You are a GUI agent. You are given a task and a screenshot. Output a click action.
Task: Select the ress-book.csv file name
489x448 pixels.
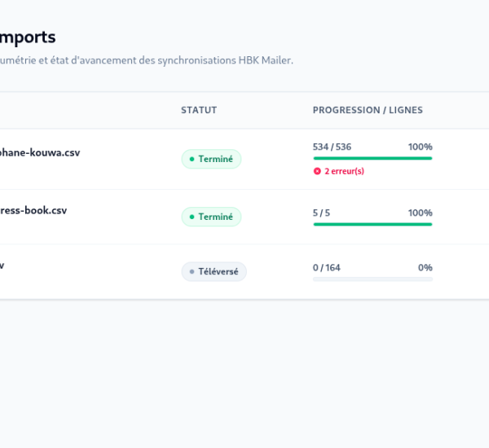[x=33, y=210]
